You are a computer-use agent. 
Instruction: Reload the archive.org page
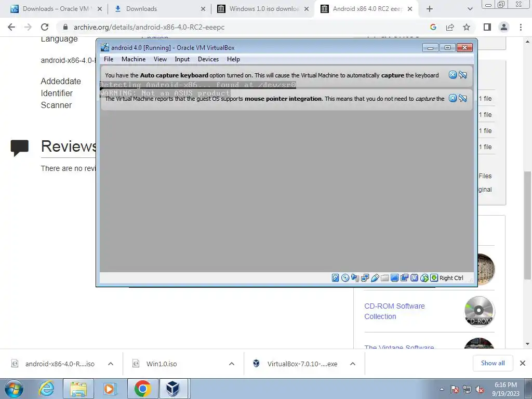click(x=45, y=27)
